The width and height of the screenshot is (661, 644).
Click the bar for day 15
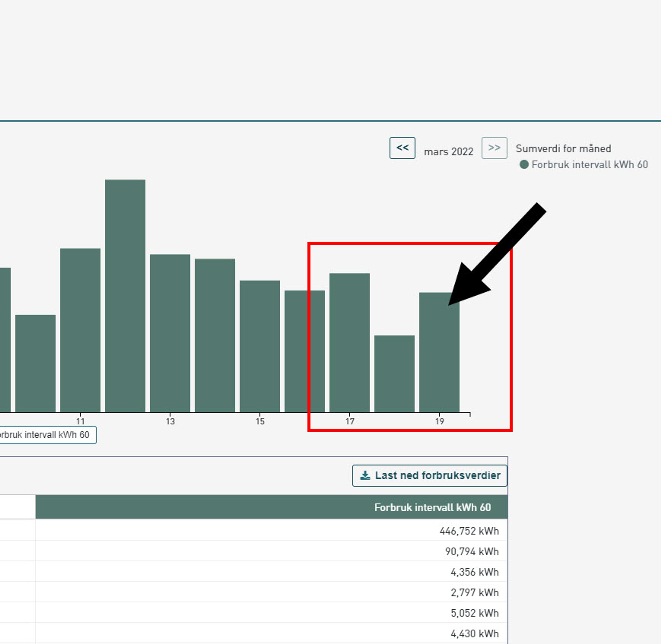tap(260, 346)
